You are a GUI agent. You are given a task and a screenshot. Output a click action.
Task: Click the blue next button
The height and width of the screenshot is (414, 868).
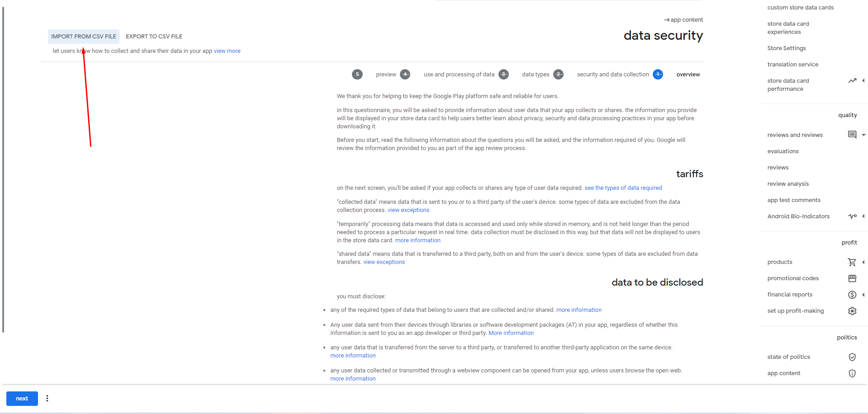[x=22, y=399]
